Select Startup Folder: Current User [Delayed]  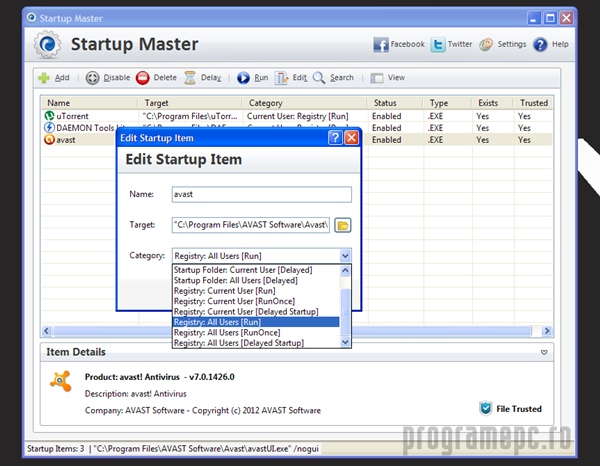coord(256,270)
